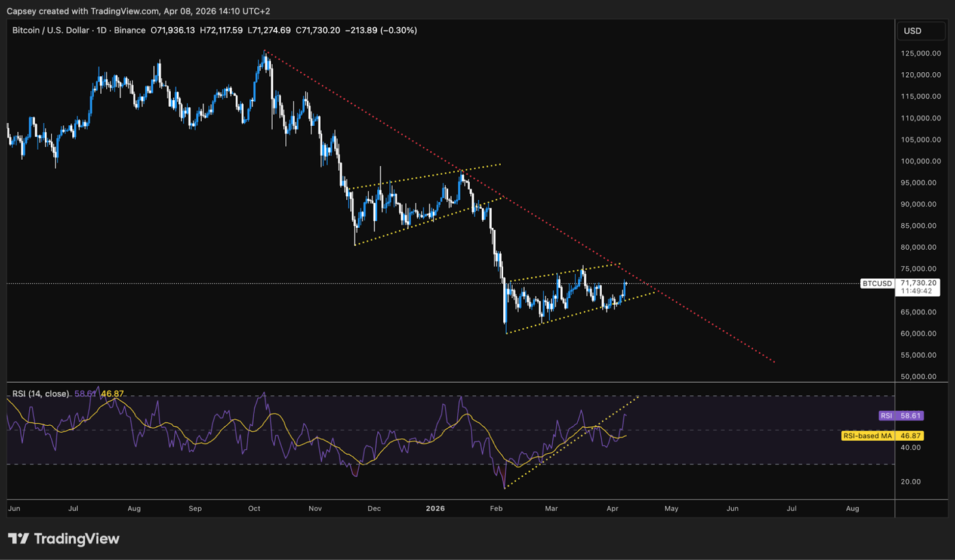Click the close price C71,730.20 value

point(317,30)
